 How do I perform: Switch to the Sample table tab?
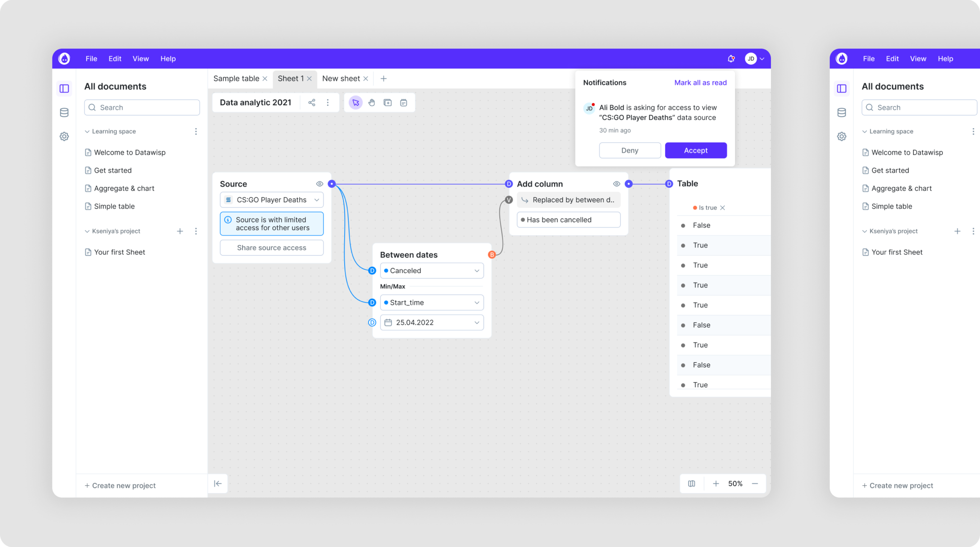pos(236,78)
